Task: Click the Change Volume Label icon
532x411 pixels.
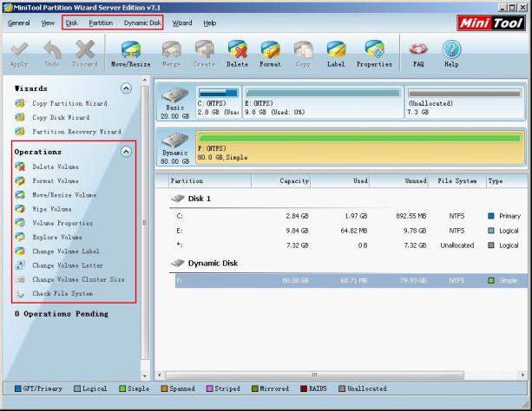Action: [20, 251]
